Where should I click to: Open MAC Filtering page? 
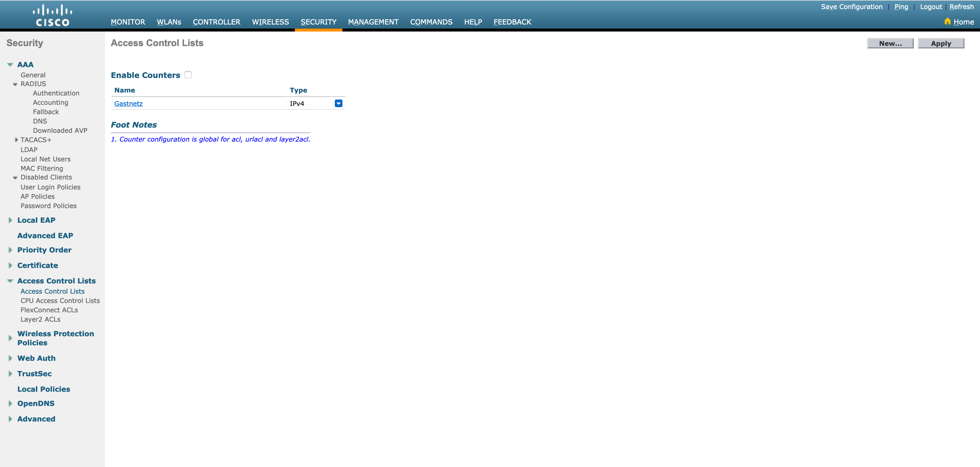42,169
